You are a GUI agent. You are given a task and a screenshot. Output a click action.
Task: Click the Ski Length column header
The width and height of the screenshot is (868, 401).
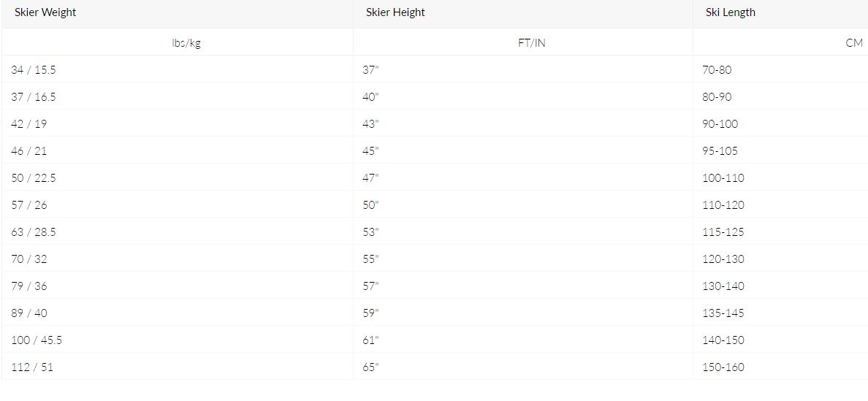(x=730, y=12)
